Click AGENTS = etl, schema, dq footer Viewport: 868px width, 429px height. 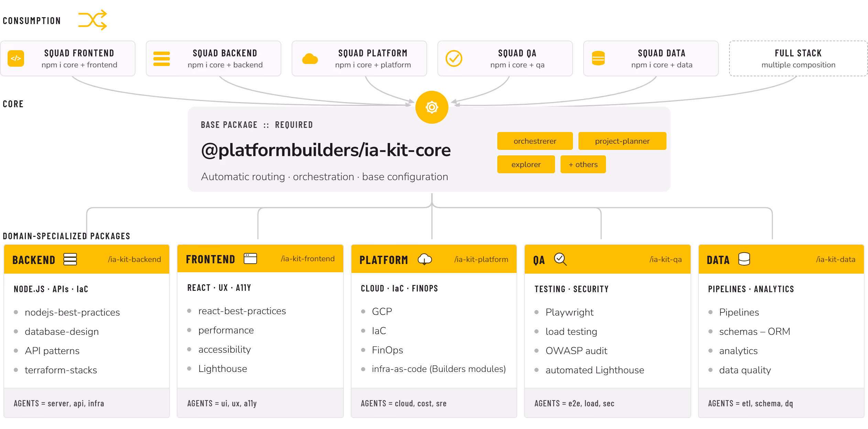[x=750, y=403]
